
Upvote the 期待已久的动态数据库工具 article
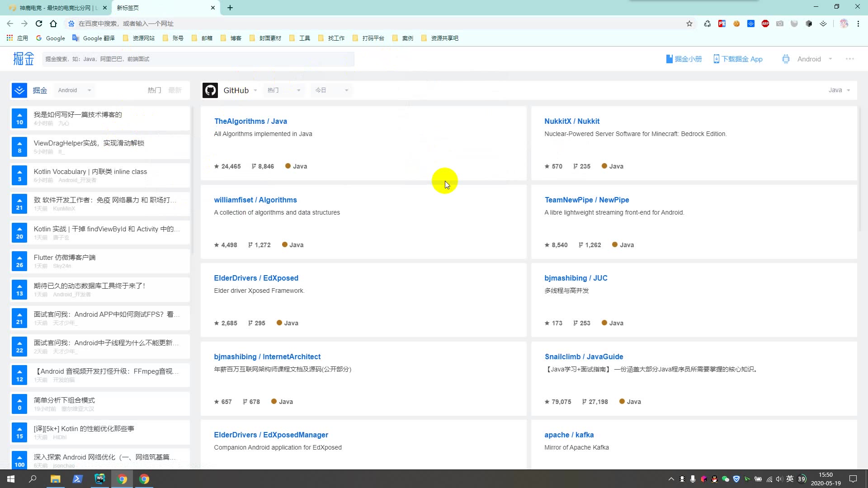(x=19, y=290)
